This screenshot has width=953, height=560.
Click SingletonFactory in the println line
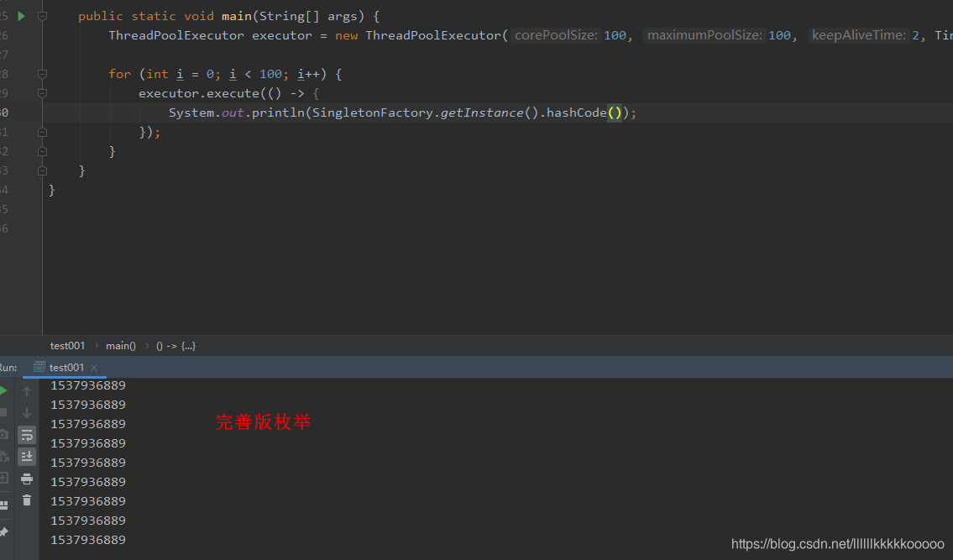[373, 113]
